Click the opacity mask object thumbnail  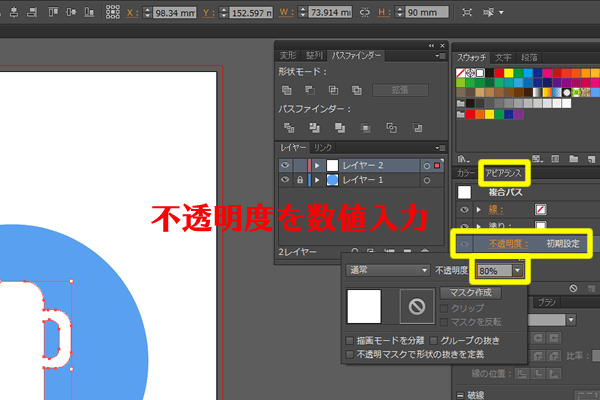click(364, 307)
